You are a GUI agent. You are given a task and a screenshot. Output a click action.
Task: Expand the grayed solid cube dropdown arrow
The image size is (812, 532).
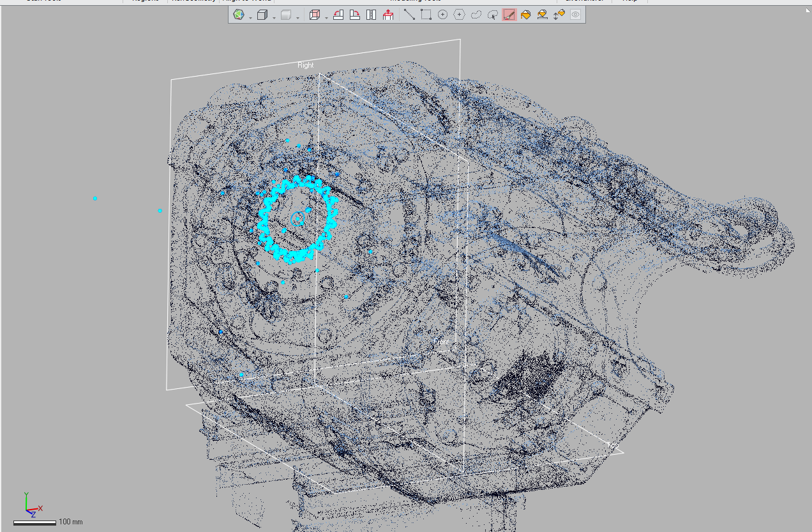(297, 17)
